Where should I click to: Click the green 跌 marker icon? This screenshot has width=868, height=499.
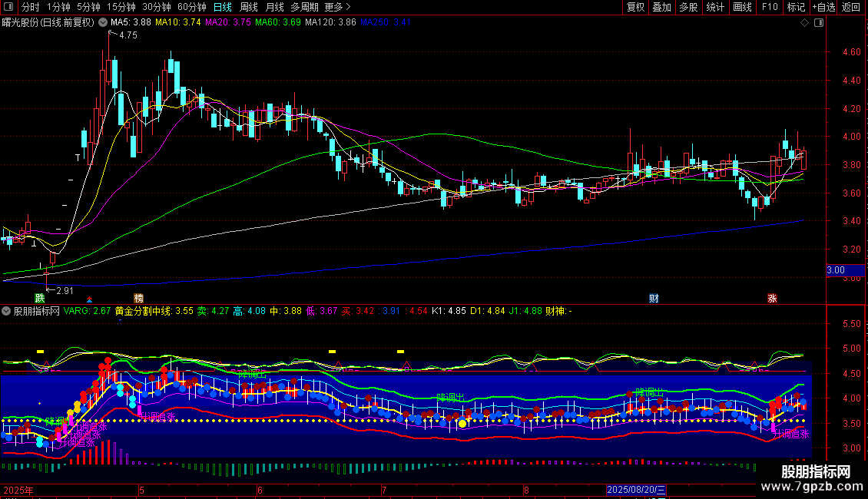point(39,298)
